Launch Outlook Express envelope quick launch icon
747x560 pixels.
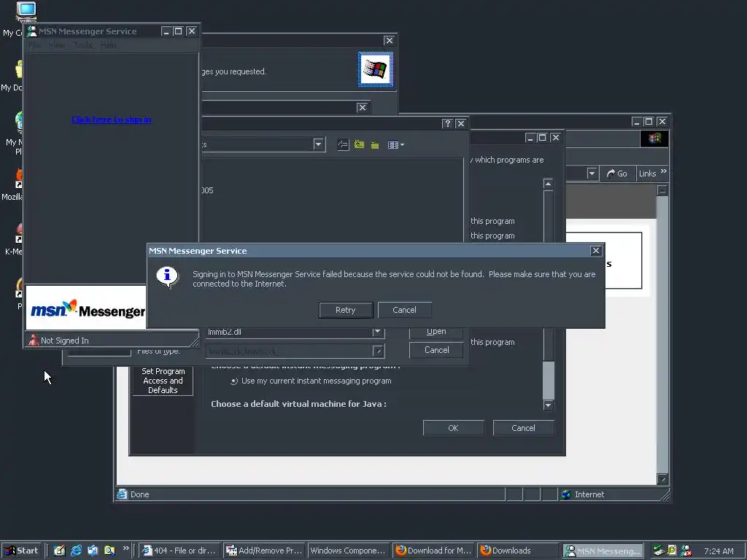click(x=93, y=551)
